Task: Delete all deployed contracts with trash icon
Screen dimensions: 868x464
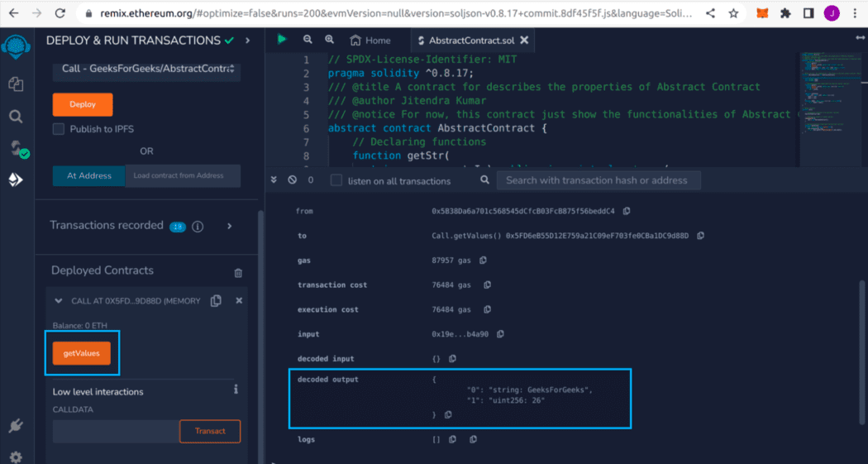Action: 238,272
